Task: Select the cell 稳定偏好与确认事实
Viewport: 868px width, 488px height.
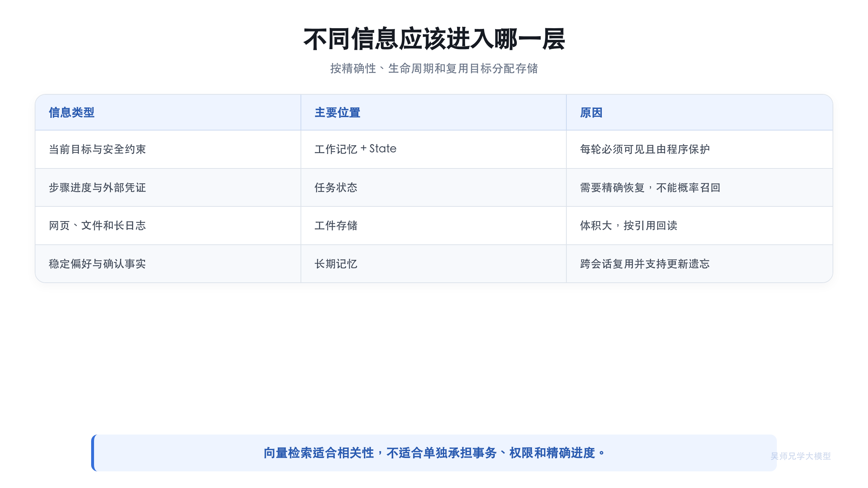Action: pyautogui.click(x=168, y=264)
